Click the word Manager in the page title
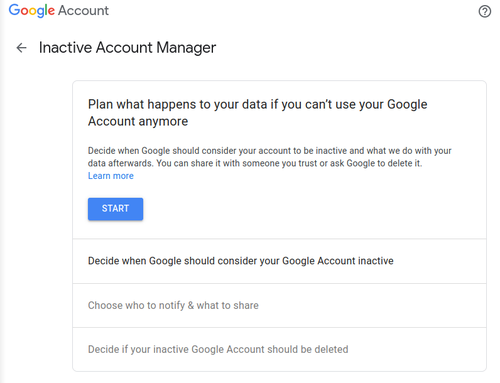 pyautogui.click(x=186, y=48)
